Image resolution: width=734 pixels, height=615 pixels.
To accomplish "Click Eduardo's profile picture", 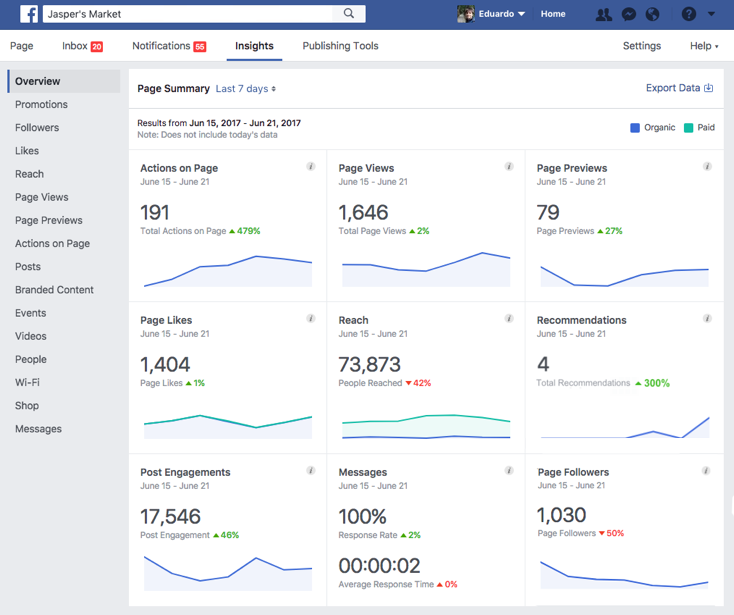I will (466, 14).
